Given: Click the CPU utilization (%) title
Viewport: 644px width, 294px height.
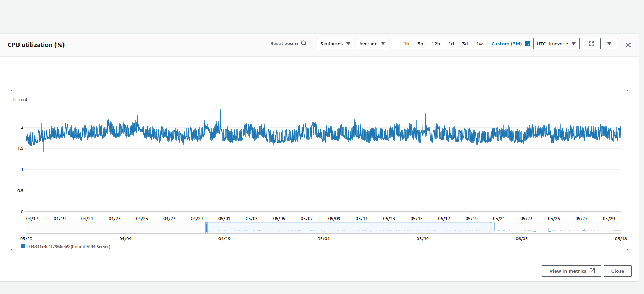Looking at the screenshot, I should tap(36, 45).
